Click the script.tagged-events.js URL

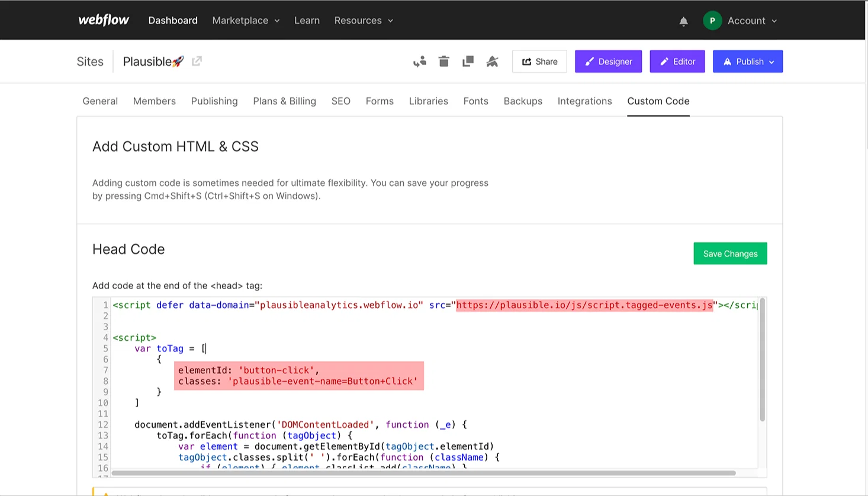click(x=584, y=305)
